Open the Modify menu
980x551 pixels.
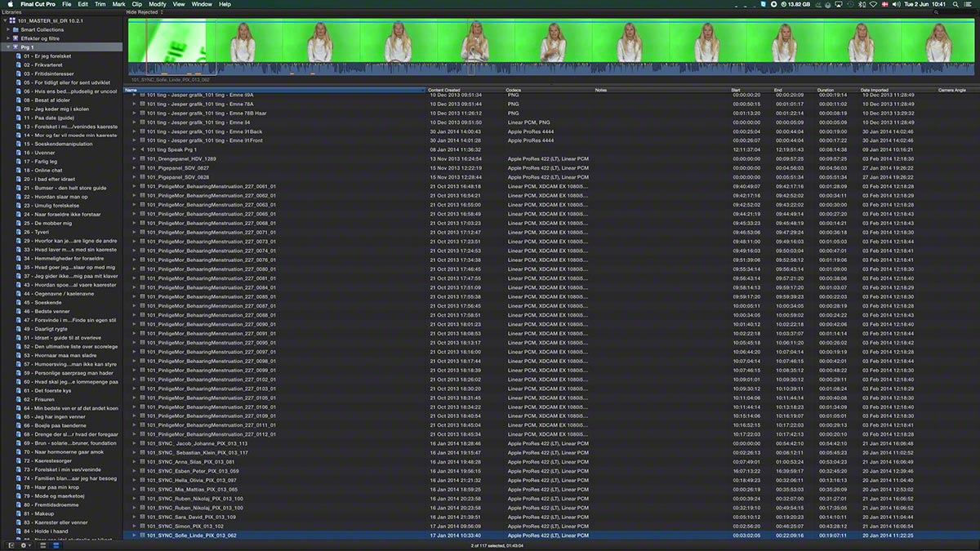[158, 4]
